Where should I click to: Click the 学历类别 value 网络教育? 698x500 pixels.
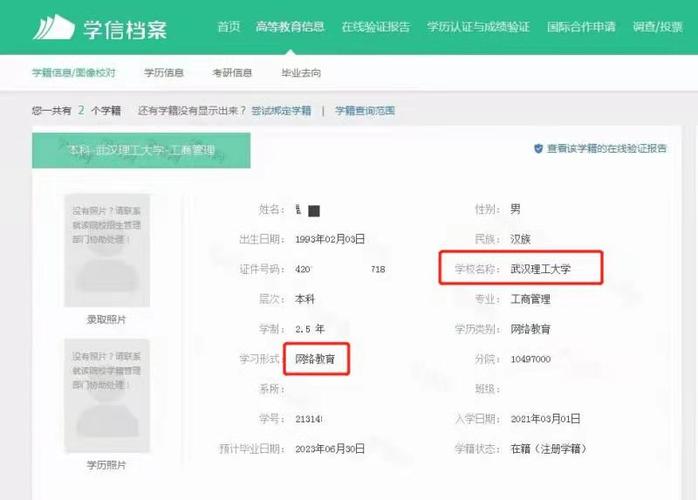[x=530, y=329]
